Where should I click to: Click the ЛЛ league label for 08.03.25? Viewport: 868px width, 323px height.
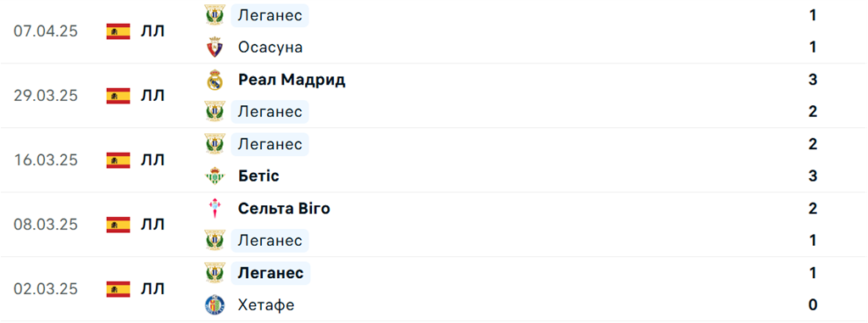click(153, 225)
